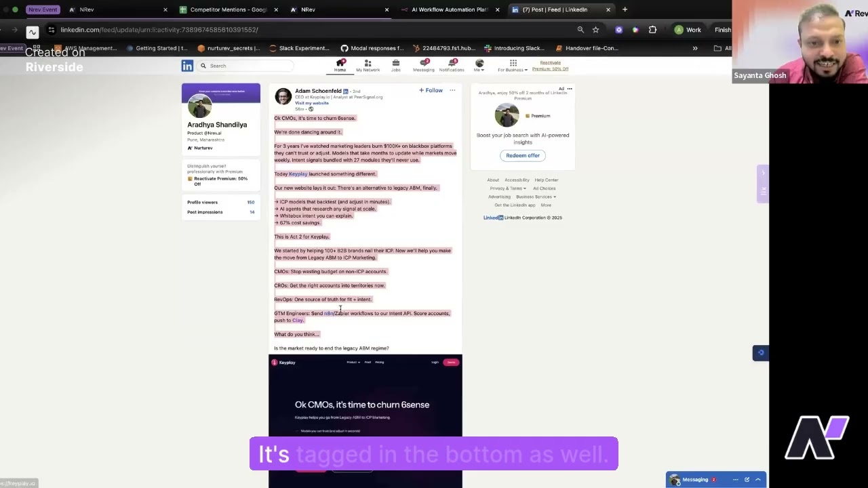Switch to AI Workflow Automation Platform tab

[x=450, y=9]
